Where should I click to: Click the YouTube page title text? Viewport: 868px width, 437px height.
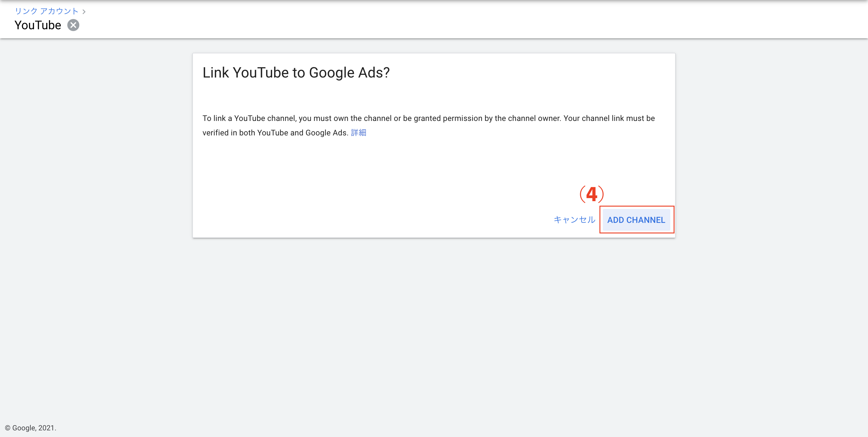click(38, 25)
